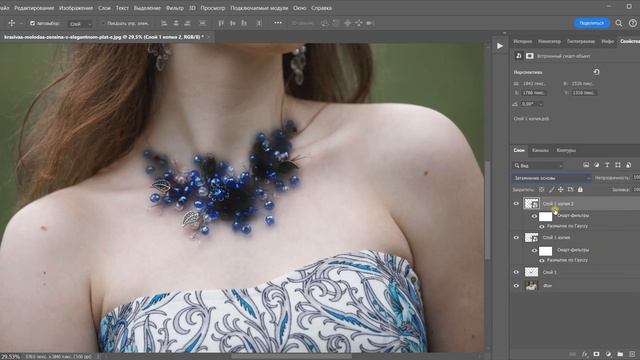Click the Play actions panel icon
640x360 pixels.
point(500,46)
